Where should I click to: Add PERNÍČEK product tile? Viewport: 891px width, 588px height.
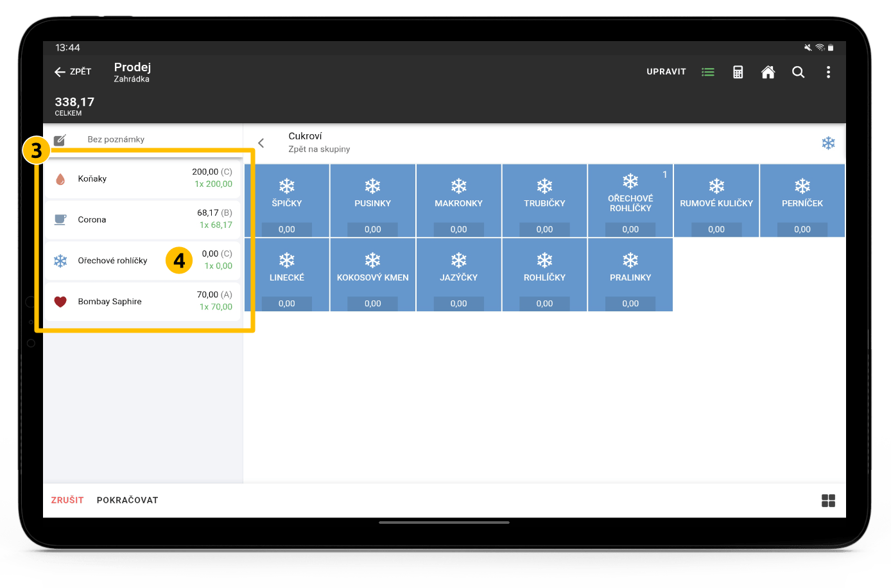click(x=802, y=201)
